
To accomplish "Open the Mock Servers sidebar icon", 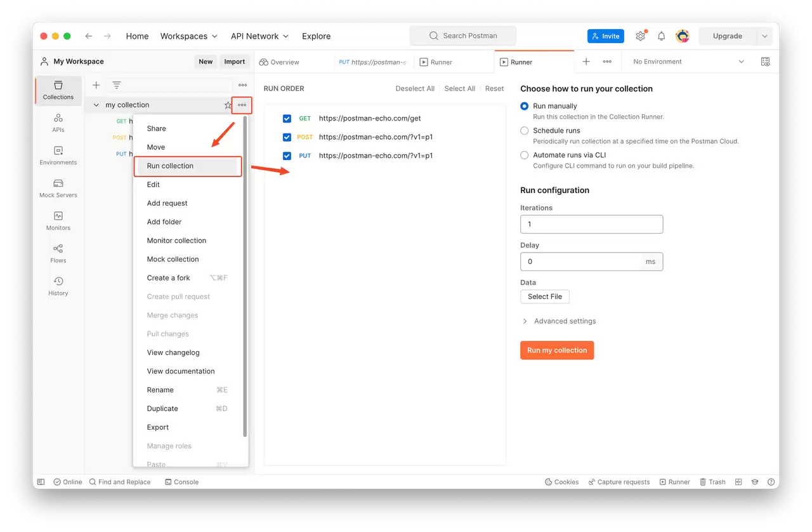I will [58, 188].
